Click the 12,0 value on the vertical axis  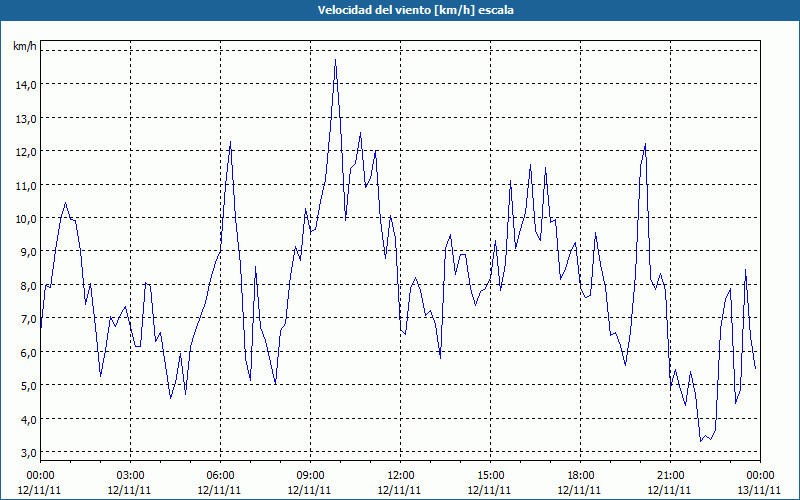[x=26, y=152]
